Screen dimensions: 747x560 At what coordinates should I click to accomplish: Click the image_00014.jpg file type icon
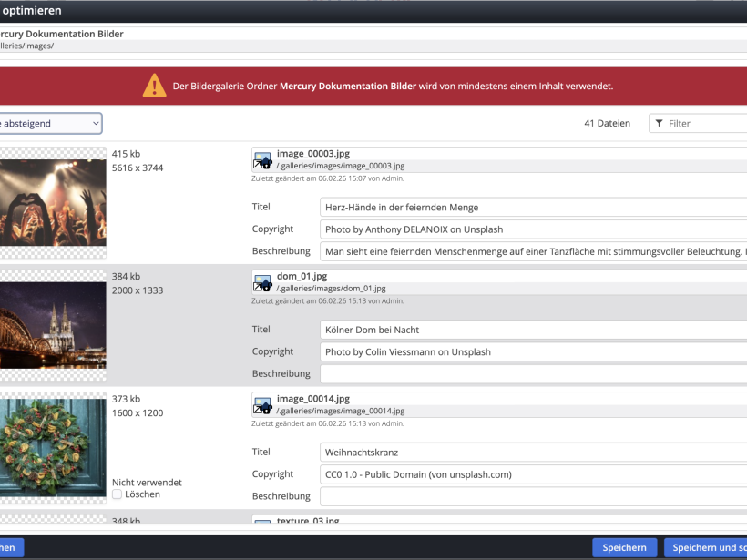coord(262,405)
